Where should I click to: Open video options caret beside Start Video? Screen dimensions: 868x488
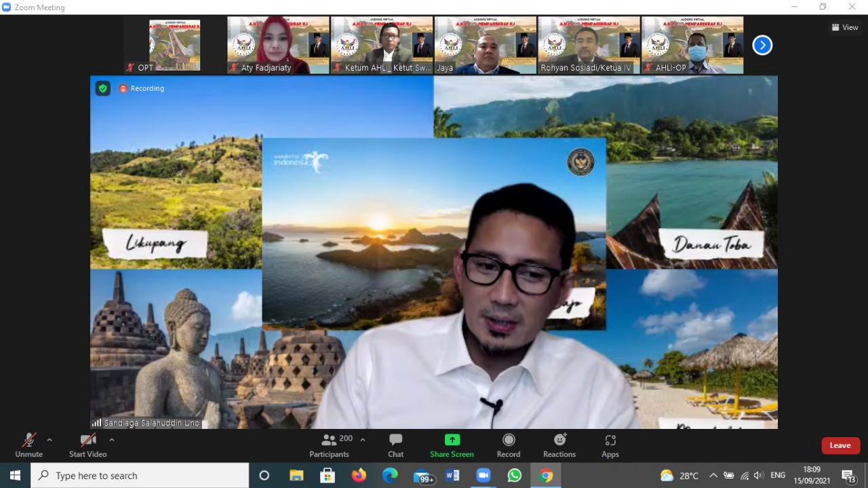click(x=112, y=440)
